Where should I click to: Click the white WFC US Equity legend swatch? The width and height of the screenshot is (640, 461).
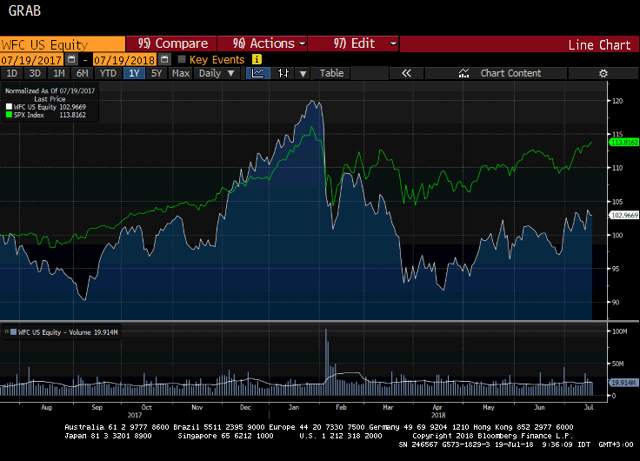coord(9,107)
